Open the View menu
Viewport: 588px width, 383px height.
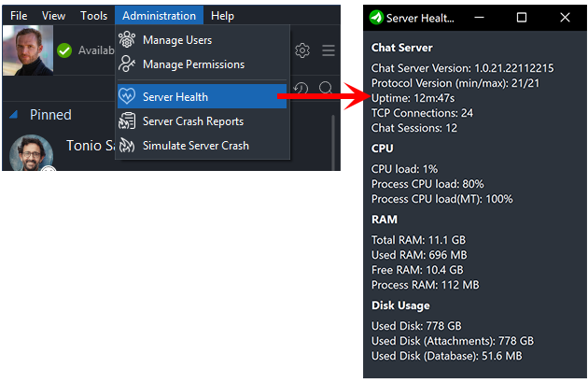54,16
